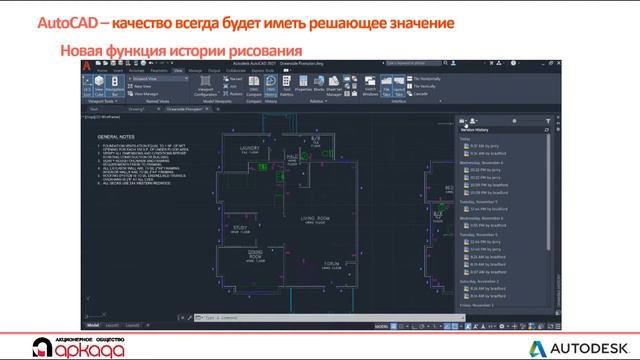The width and height of the screenshot is (640, 360).
Task: Click Named in the Model Viewports panel
Action: click(233, 78)
